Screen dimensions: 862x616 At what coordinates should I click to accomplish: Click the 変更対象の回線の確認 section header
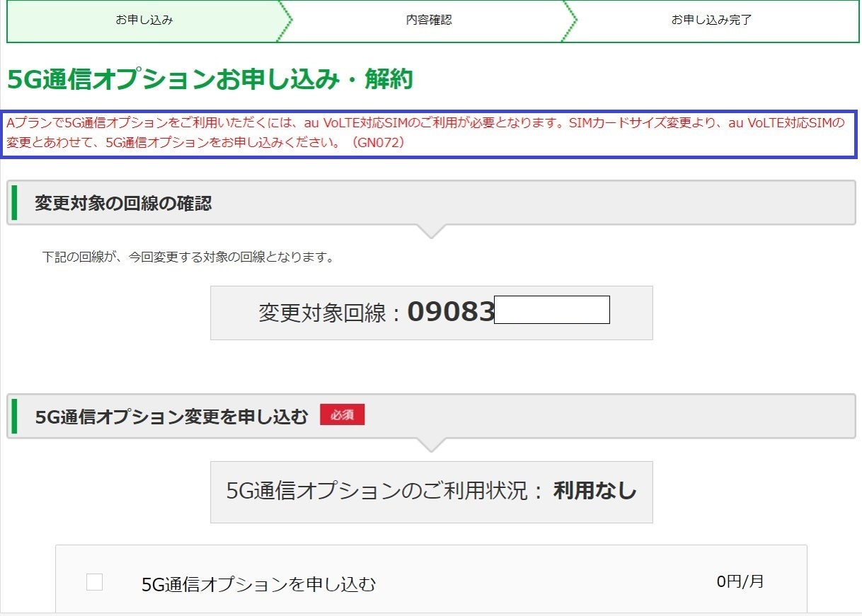pos(123,204)
